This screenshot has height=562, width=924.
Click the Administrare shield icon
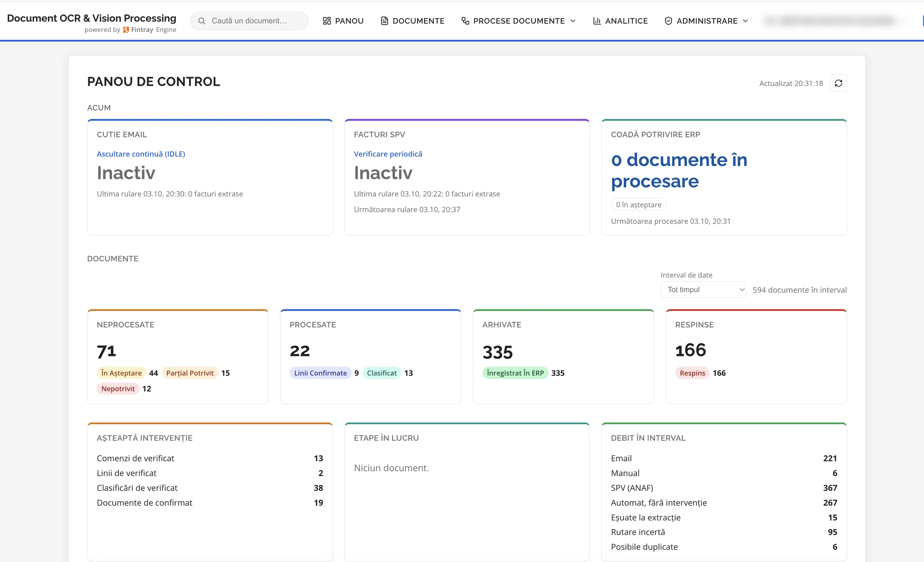(x=668, y=21)
